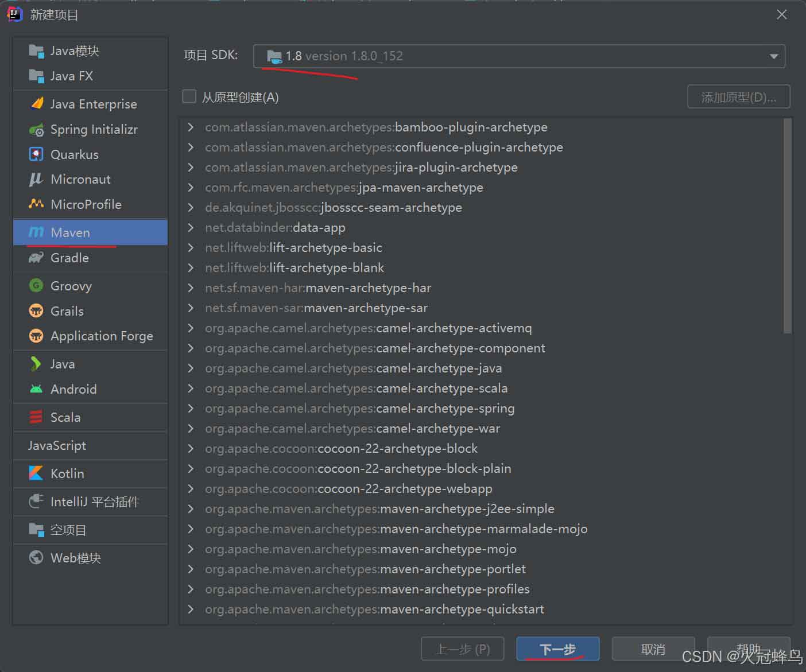This screenshot has width=806, height=672.
Task: Choose Kotlin project type label
Action: click(x=67, y=473)
